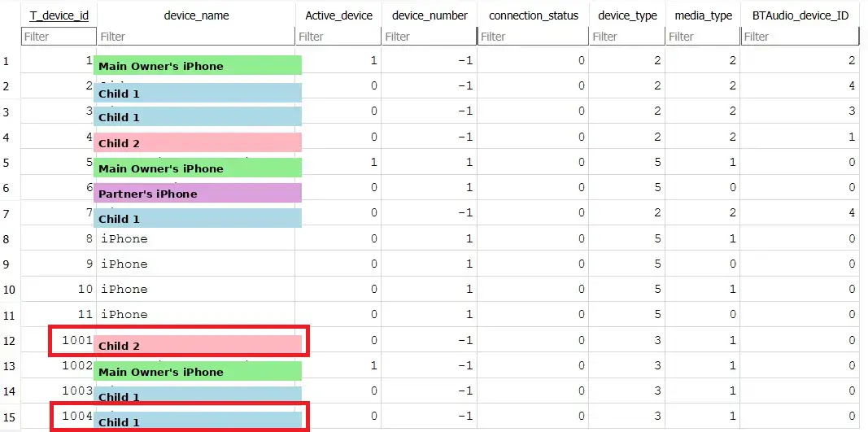Focus the T_device_id filter field
The width and height of the screenshot is (868, 432).
59,37
